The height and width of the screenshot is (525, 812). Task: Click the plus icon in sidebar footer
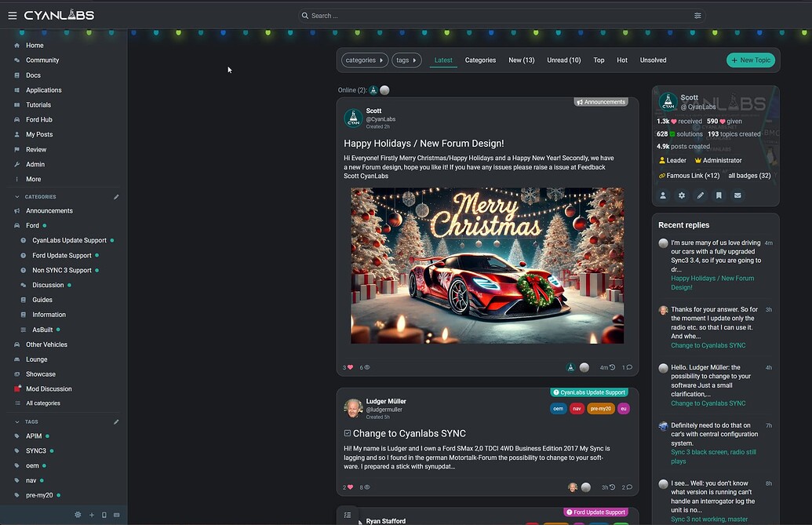(92, 515)
